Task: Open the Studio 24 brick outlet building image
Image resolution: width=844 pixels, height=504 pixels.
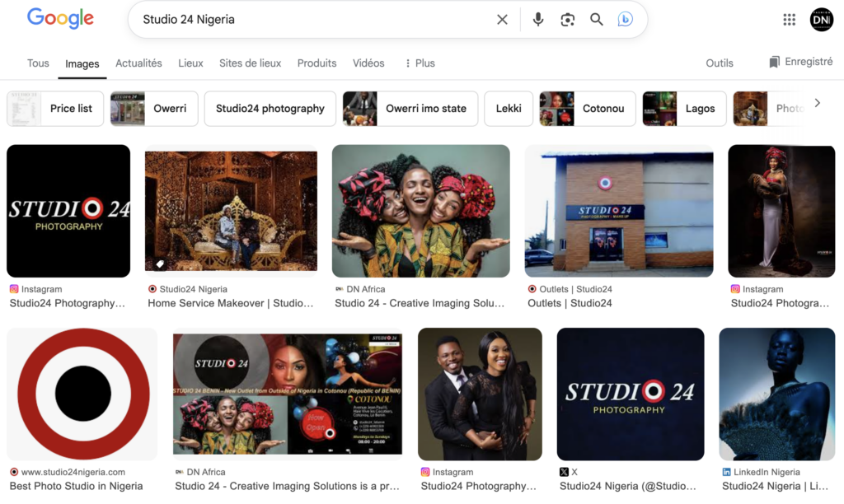Action: pos(619,211)
